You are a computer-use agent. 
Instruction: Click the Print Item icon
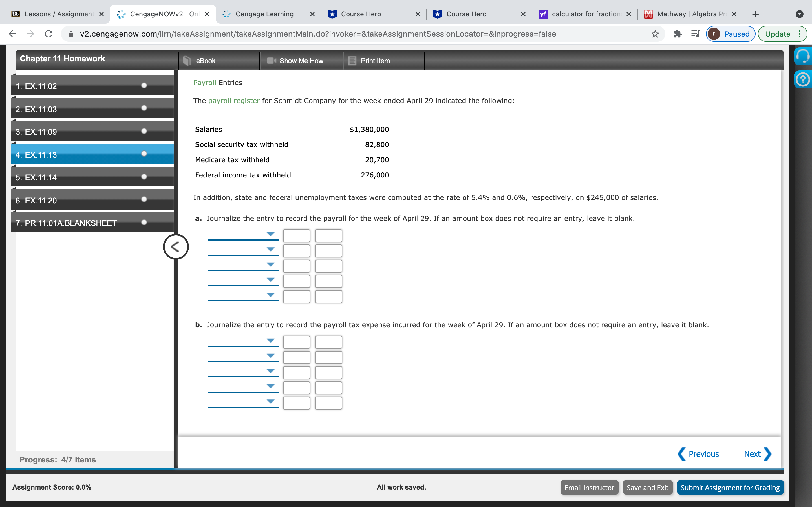[x=352, y=61]
